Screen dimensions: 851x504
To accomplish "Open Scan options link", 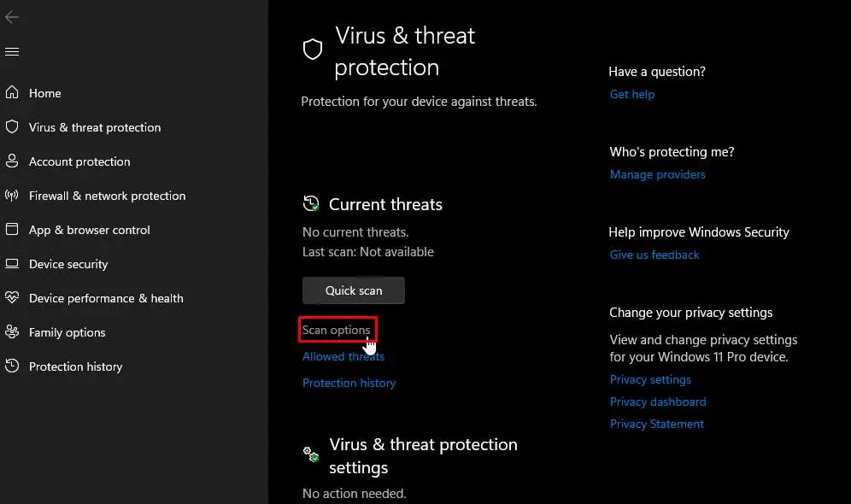I will (337, 330).
